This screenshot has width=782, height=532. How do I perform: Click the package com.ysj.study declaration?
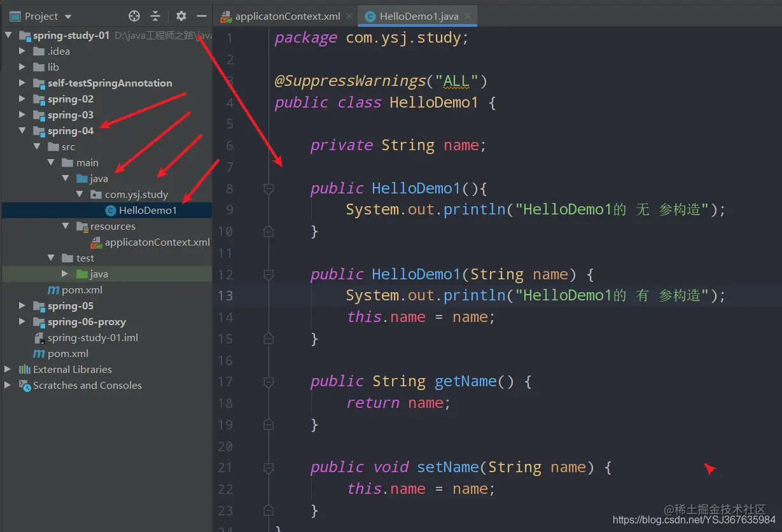pos(372,38)
